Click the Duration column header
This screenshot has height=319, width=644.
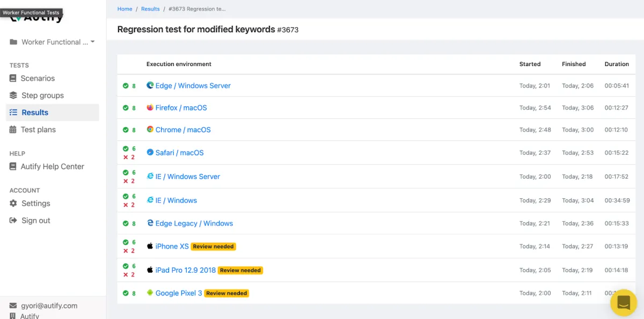point(617,64)
